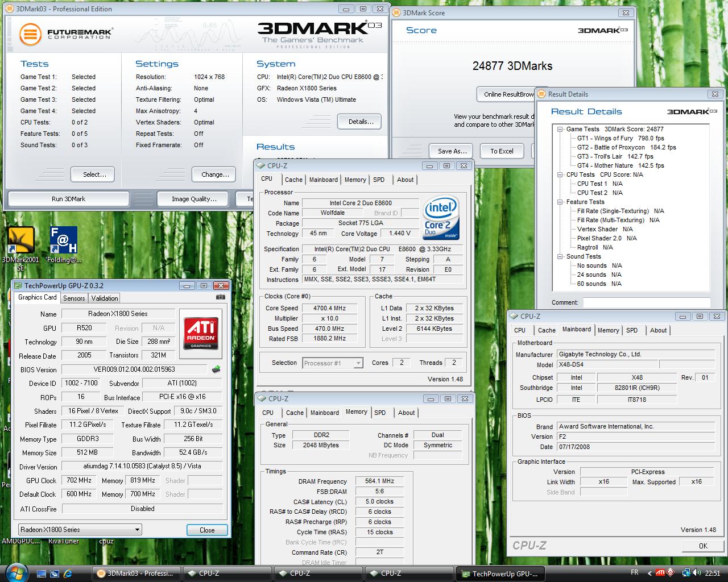The width and height of the screenshot is (728, 582).
Task: Open the Processor #1 selection dropdown
Action: [333, 363]
